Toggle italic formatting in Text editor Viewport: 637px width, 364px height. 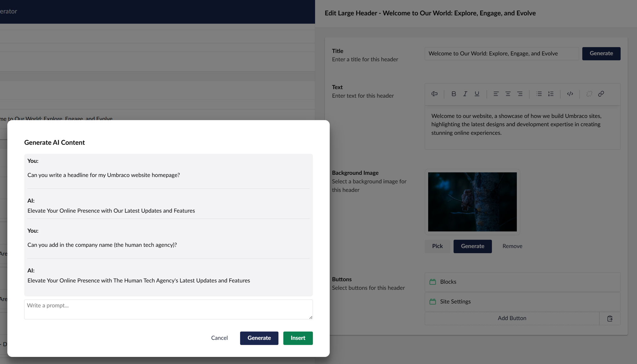click(465, 94)
